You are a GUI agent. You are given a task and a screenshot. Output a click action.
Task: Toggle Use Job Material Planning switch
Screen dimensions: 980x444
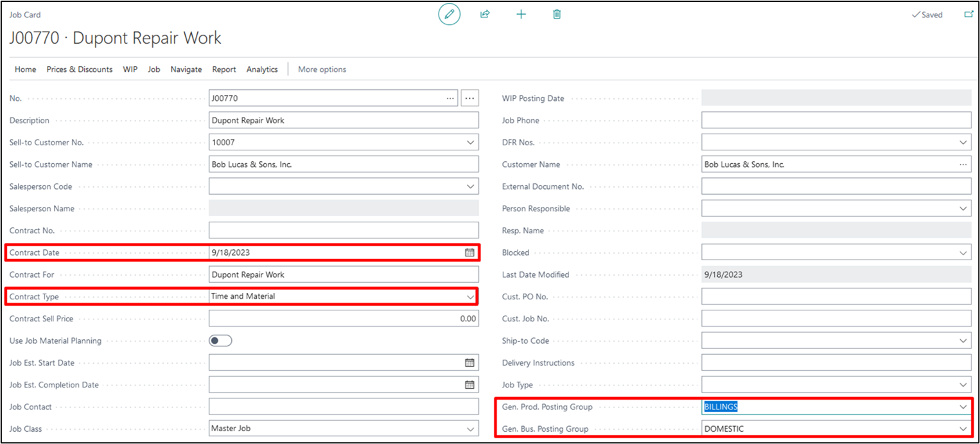(220, 341)
